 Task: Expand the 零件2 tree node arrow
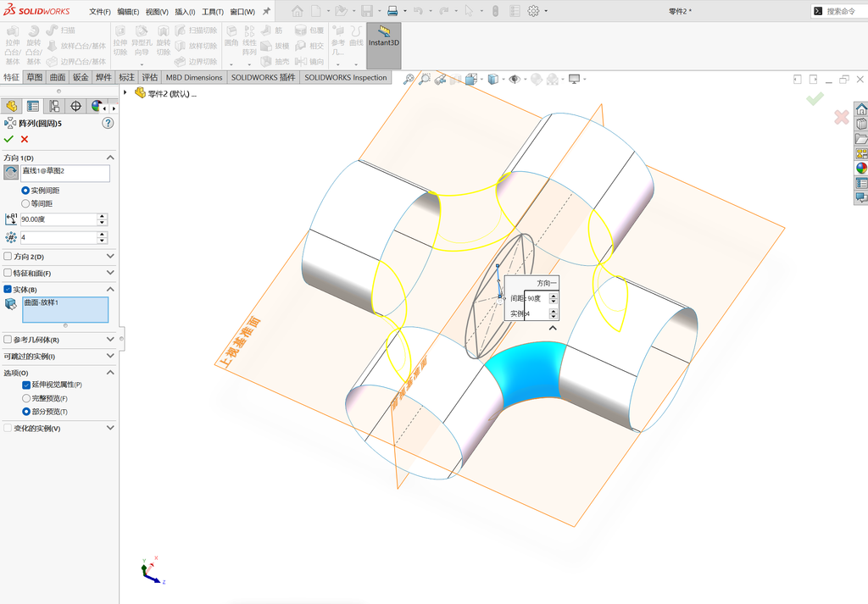point(125,93)
